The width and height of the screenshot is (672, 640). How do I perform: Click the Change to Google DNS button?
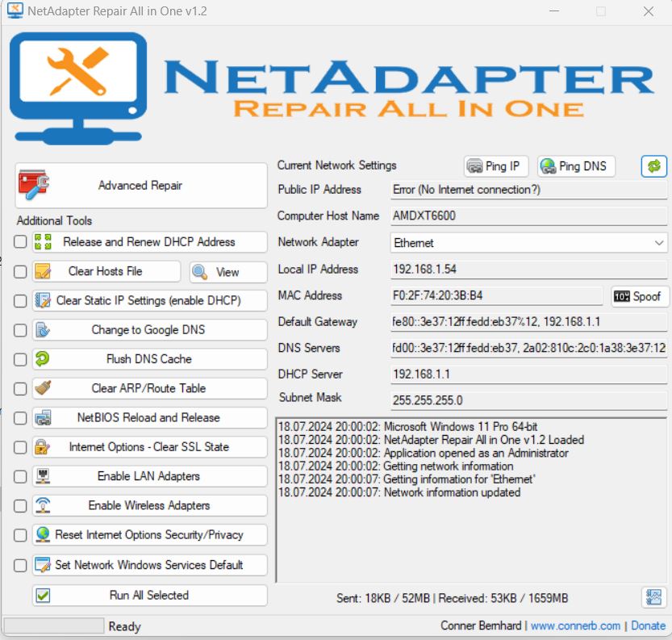pyautogui.click(x=149, y=330)
